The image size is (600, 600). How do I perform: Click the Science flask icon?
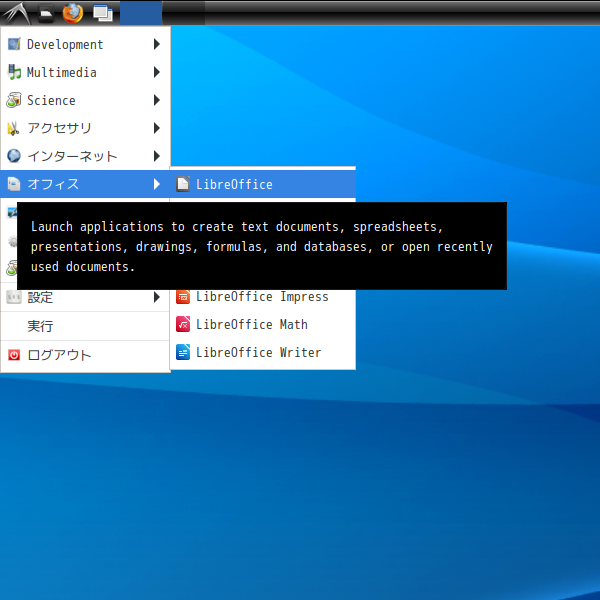click(14, 100)
